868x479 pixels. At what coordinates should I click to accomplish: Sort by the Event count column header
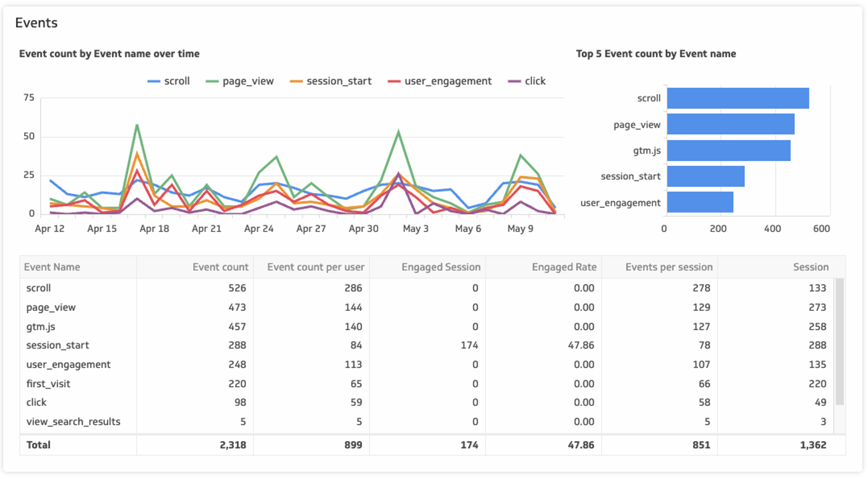[x=220, y=267]
